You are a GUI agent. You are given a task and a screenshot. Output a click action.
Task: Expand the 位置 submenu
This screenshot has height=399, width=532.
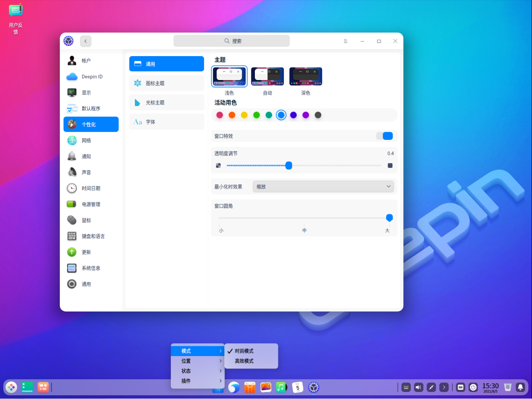tap(198, 361)
